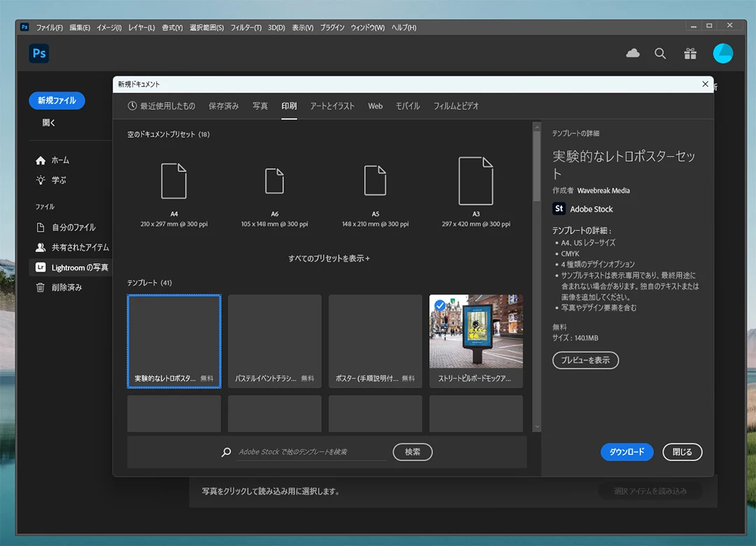Viewport: 756px width, 546px height.
Task: Click the 空のドキュメントプリセット (18) heading
Action: (168, 134)
